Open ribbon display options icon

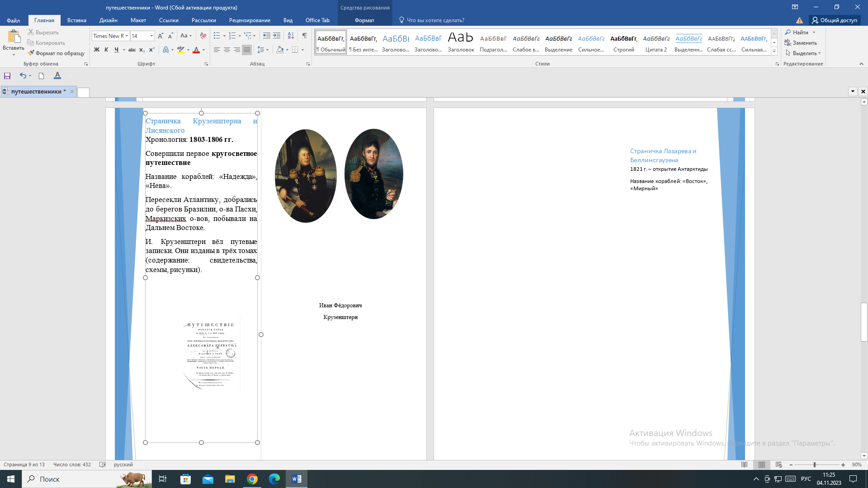point(795,7)
